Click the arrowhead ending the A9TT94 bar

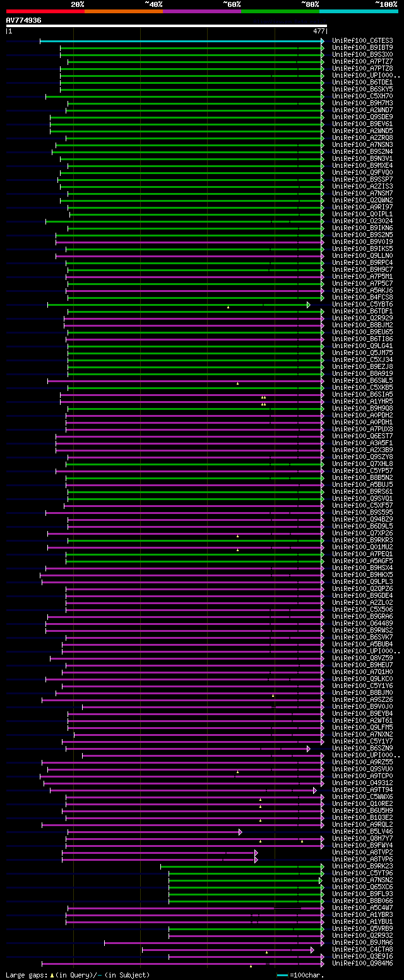(x=315, y=790)
